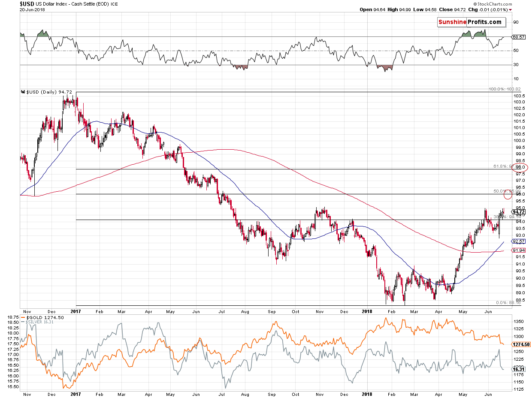Select the 1274.50 gold price tag
The image size is (532, 398).
(x=521, y=344)
